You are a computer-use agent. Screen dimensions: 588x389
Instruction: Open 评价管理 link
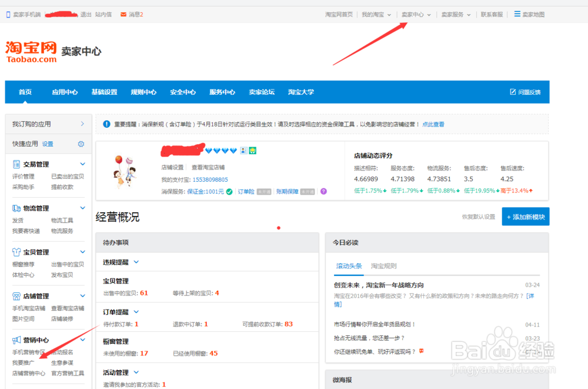(24, 176)
